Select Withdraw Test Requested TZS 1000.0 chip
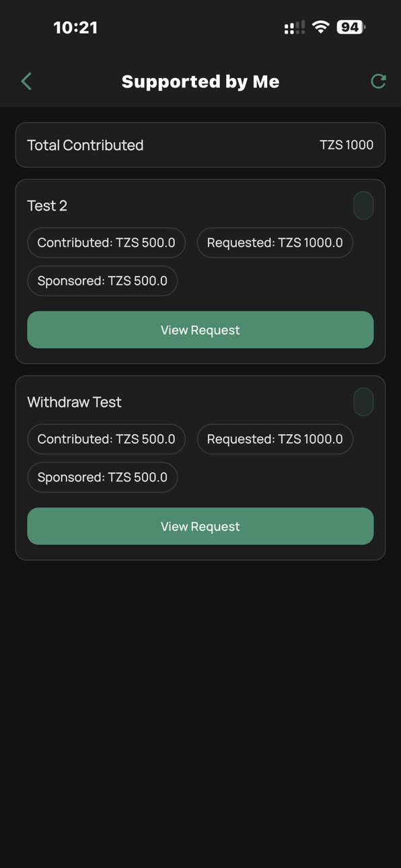 [275, 439]
